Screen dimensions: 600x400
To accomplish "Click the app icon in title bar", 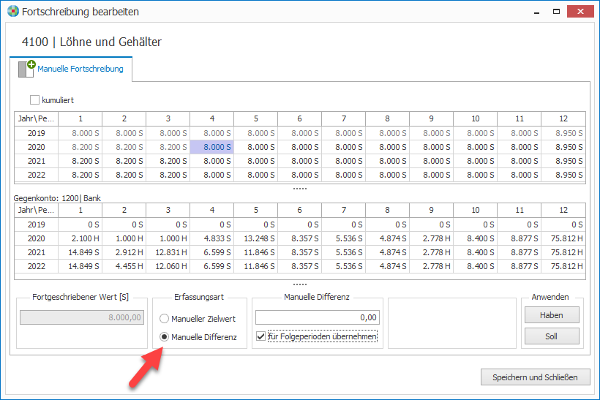I will pyautogui.click(x=13, y=11).
